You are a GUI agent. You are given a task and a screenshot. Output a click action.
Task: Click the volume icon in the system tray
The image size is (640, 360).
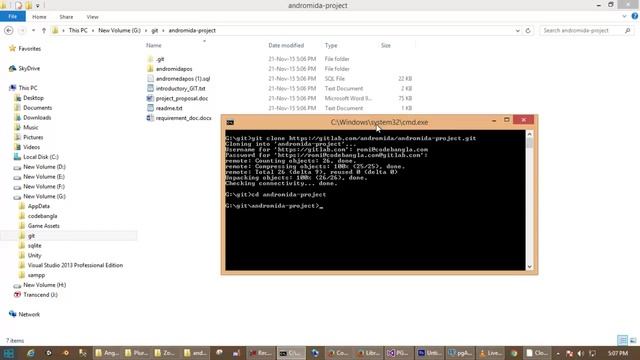[x=580, y=353]
